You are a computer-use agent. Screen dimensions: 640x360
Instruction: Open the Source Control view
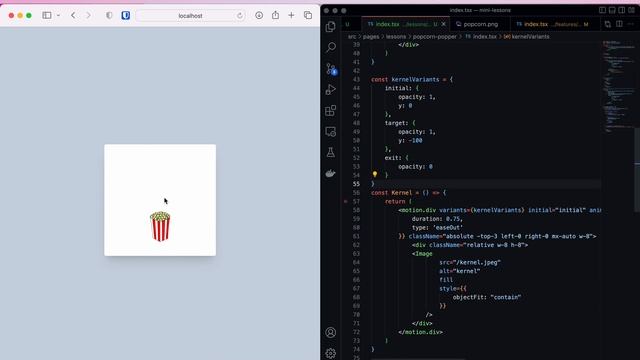[x=331, y=69]
